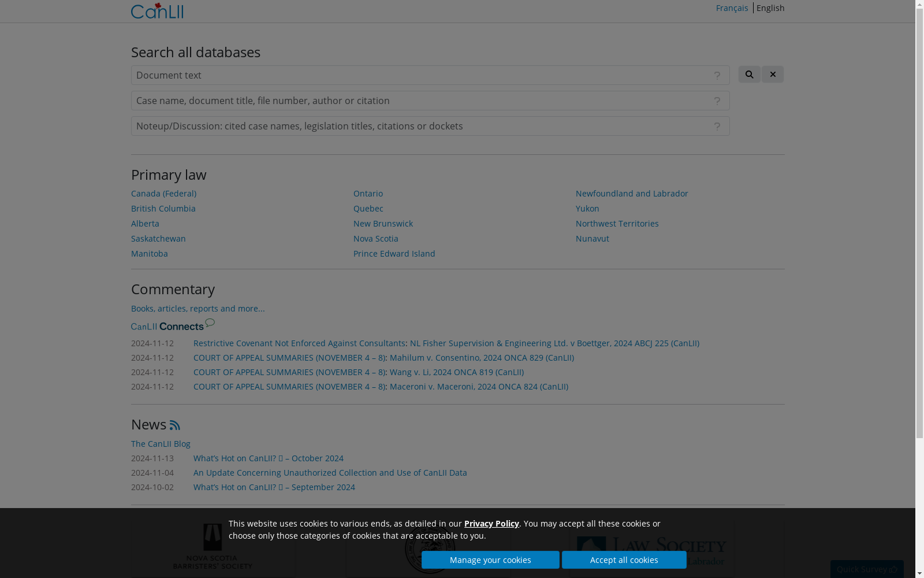Open Prince Edward Island primary law
The height and width of the screenshot is (578, 924).
394,254
